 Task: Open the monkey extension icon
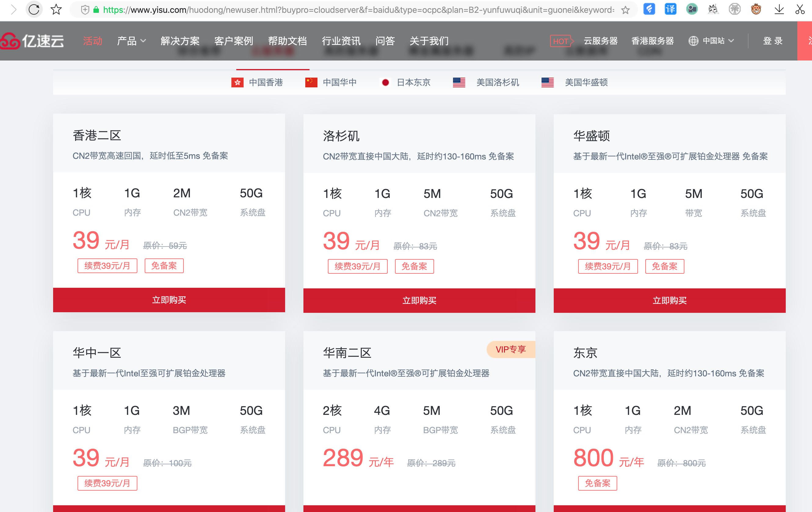pyautogui.click(x=756, y=9)
